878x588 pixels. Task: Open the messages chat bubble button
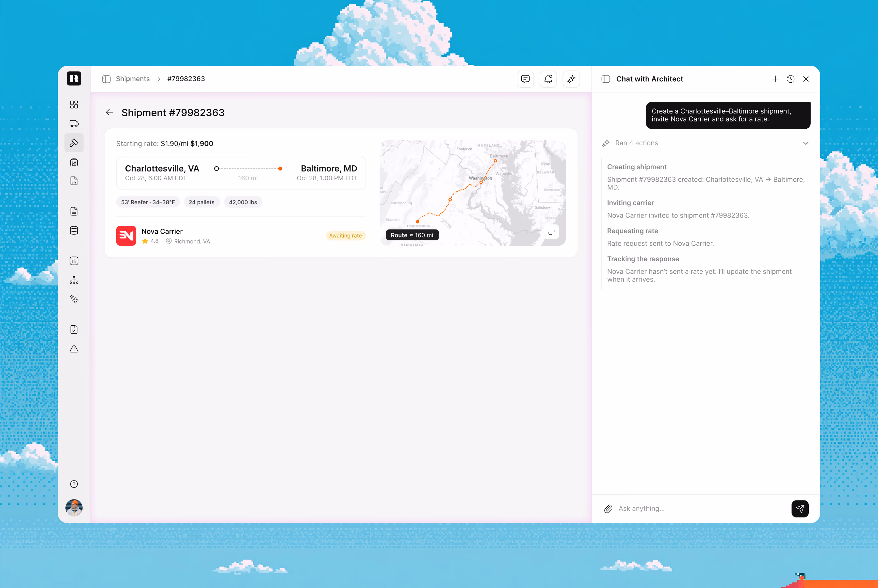(x=525, y=79)
